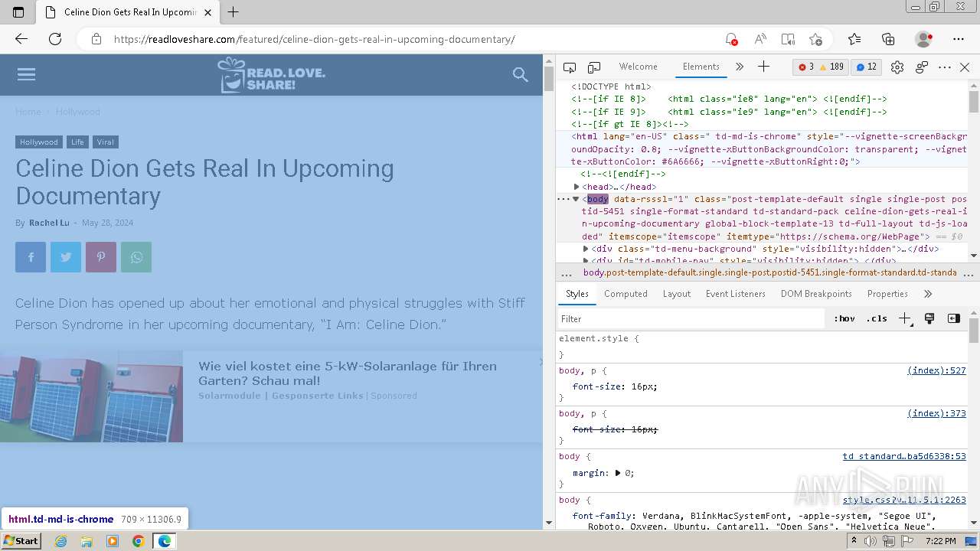
Task: Open the Collections panel
Action: [x=888, y=39]
